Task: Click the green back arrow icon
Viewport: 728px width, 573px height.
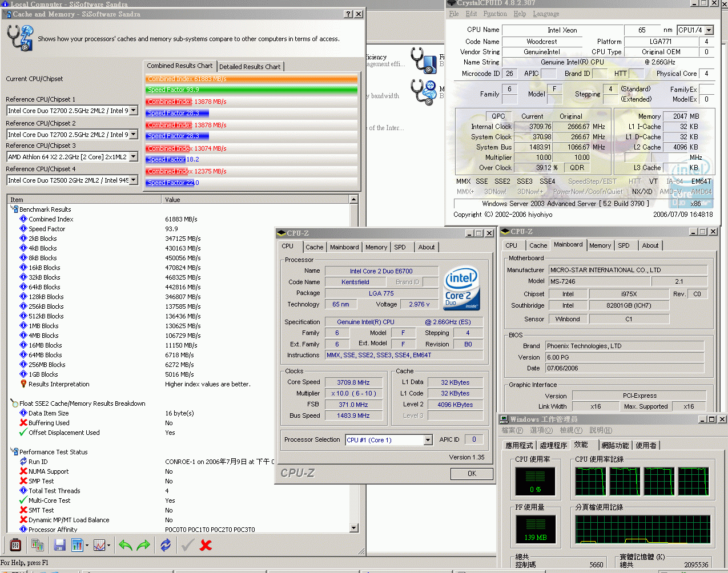Action: coord(125,545)
